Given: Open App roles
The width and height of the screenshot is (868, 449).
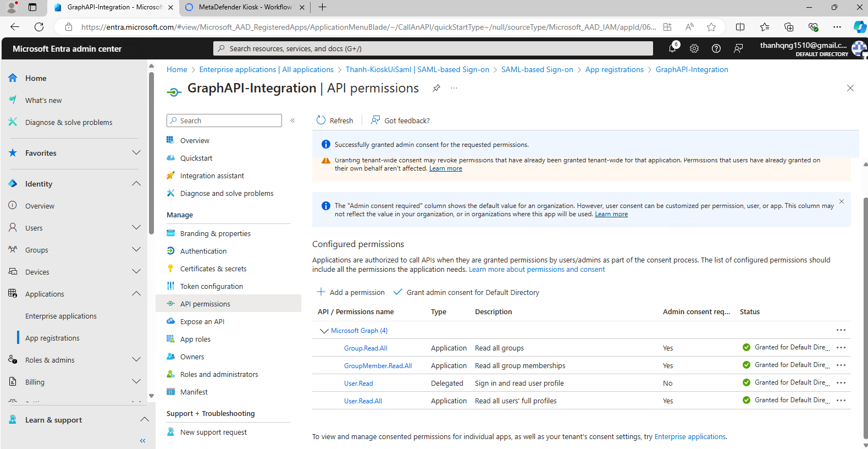Looking at the screenshot, I should pyautogui.click(x=195, y=339).
